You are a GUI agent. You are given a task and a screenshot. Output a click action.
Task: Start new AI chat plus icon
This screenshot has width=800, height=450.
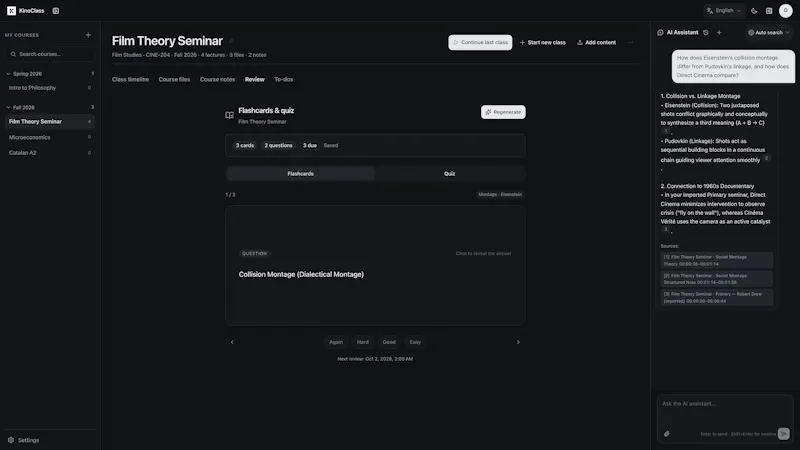[719, 32]
